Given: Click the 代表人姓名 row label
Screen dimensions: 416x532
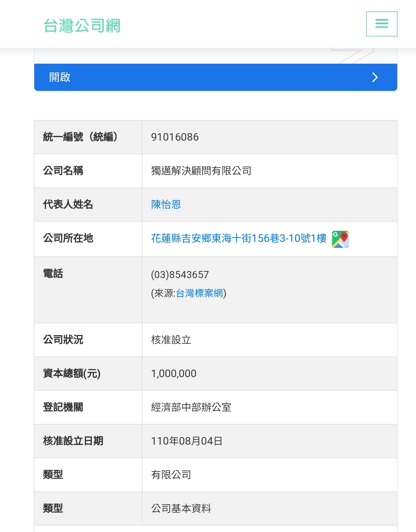Looking at the screenshot, I should 68,204.
